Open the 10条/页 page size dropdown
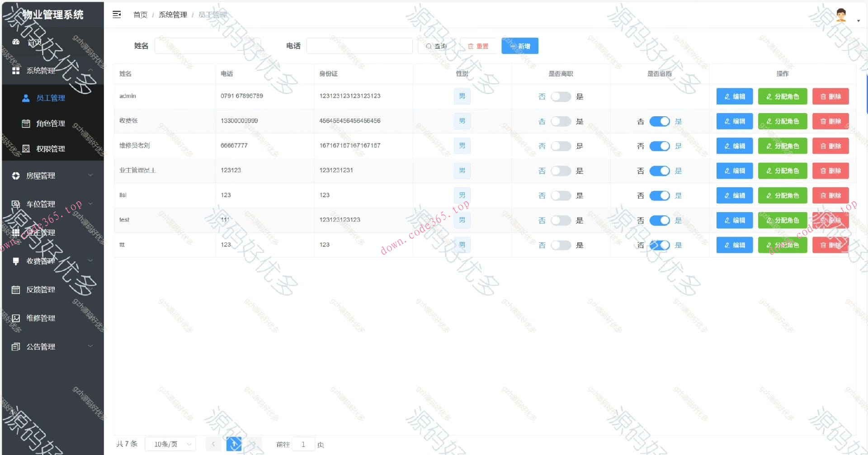The height and width of the screenshot is (455, 868). tap(170, 444)
